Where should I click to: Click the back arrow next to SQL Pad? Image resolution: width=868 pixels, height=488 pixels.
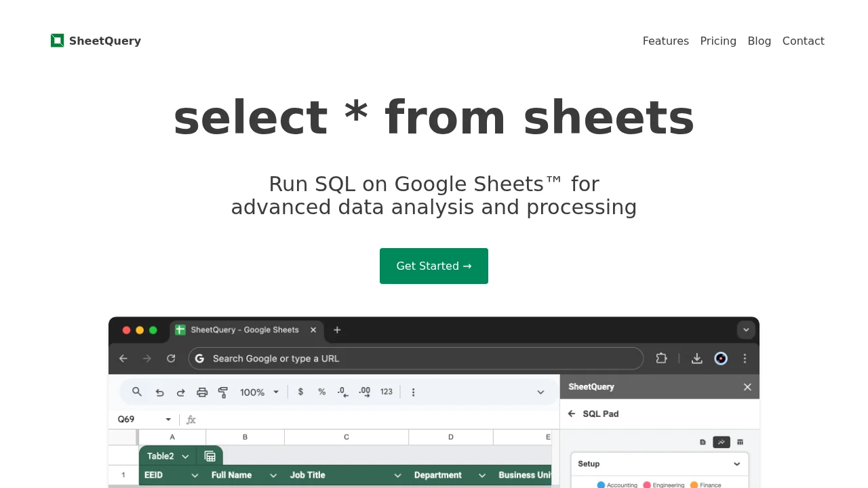(x=571, y=413)
